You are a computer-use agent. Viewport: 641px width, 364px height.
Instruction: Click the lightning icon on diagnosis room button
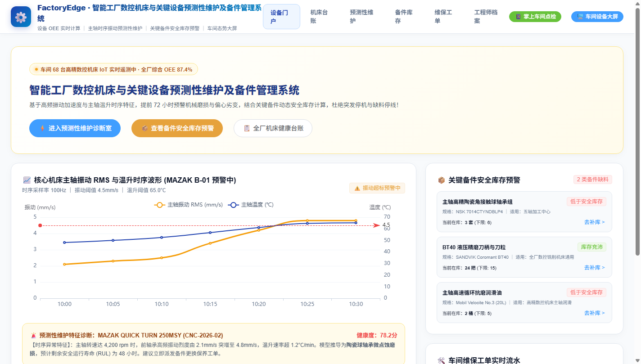[x=43, y=128]
